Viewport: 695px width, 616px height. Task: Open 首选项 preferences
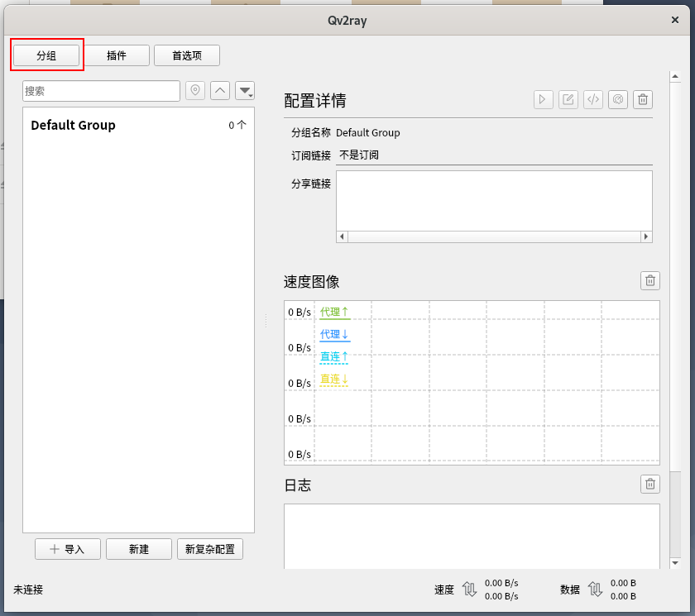coord(187,55)
